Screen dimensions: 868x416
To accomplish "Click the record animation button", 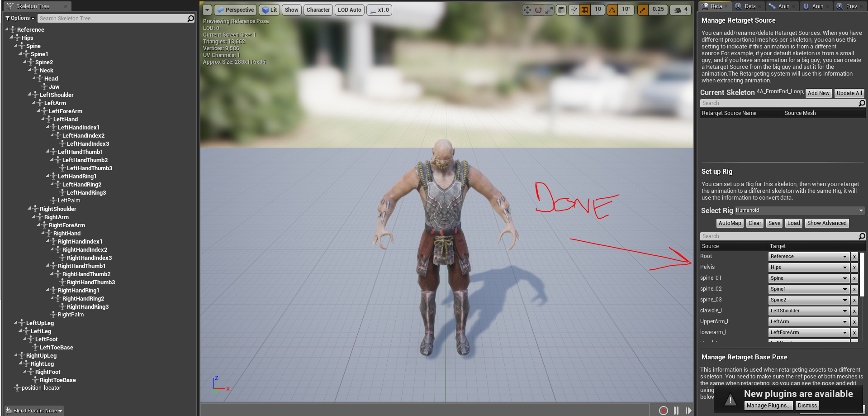I will coord(663,410).
